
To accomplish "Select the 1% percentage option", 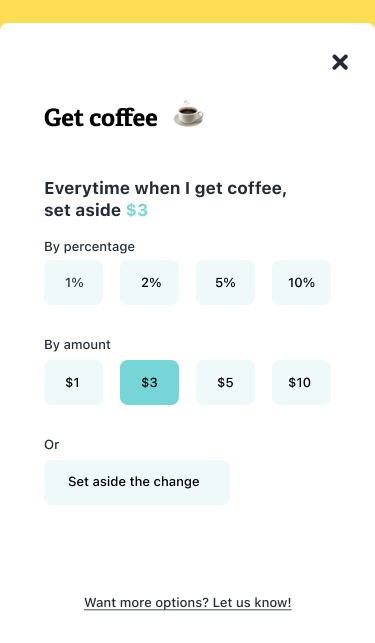I will click(x=73, y=283).
